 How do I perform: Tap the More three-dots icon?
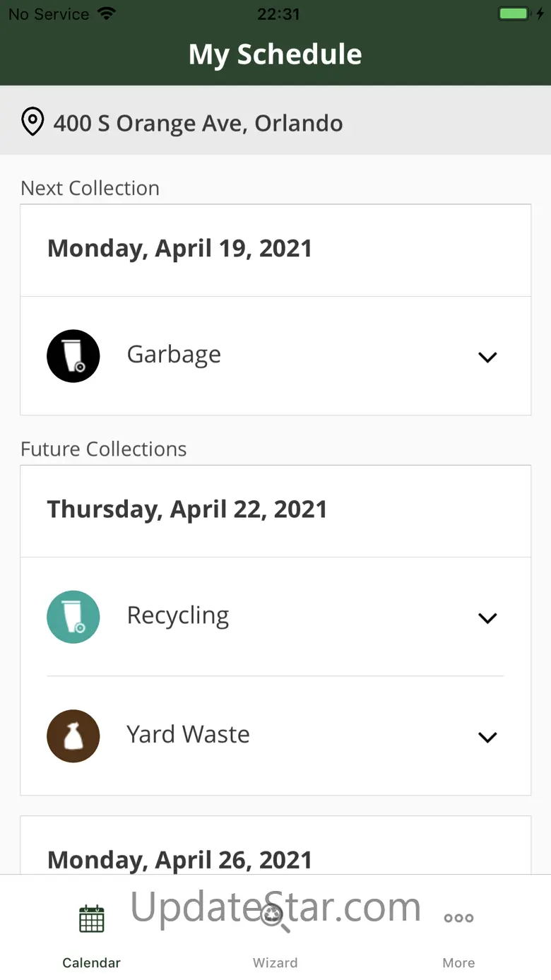pyautogui.click(x=458, y=919)
